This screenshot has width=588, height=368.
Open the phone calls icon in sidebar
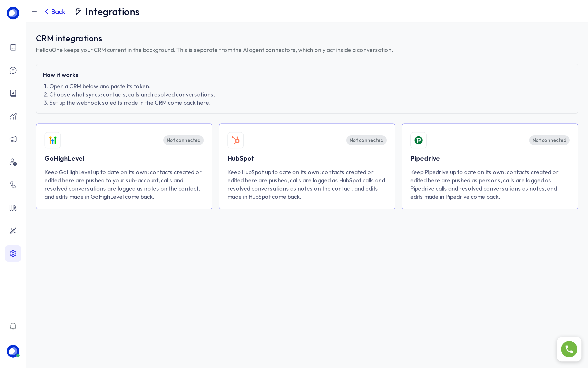click(x=13, y=185)
